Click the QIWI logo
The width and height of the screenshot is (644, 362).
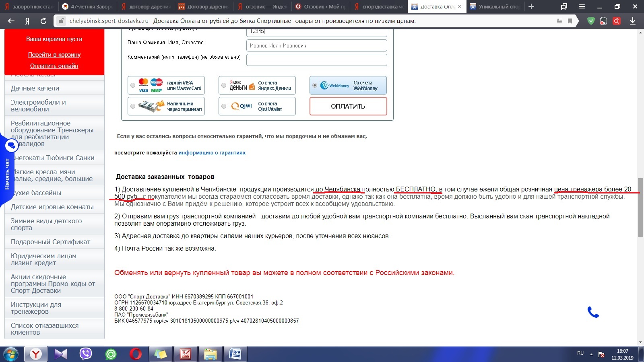pos(242,106)
